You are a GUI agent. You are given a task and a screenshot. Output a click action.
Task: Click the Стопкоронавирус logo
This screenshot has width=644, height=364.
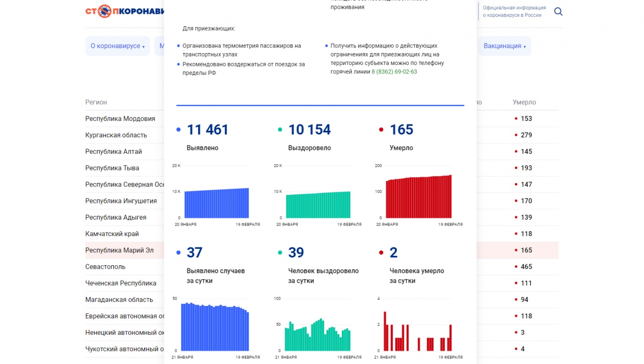click(124, 11)
